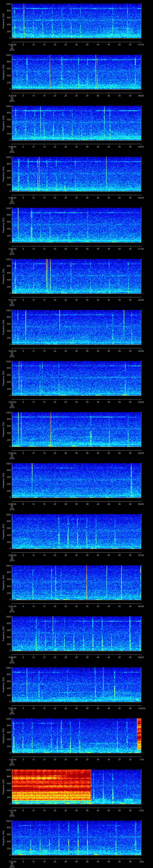Image resolution: width=153 pixels, height=868 pixels.
Task: Click the red vertical spike in the 0:46:00 panel
Action: click(x=24, y=21)
